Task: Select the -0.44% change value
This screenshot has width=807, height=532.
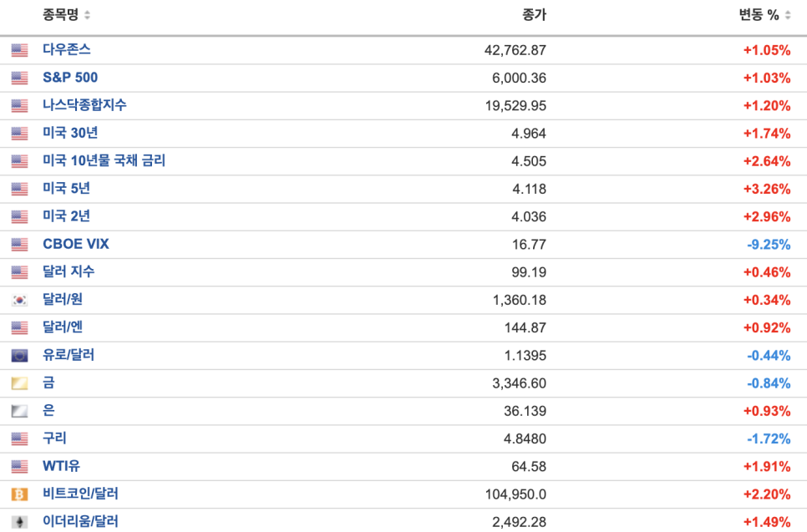Action: (x=769, y=356)
